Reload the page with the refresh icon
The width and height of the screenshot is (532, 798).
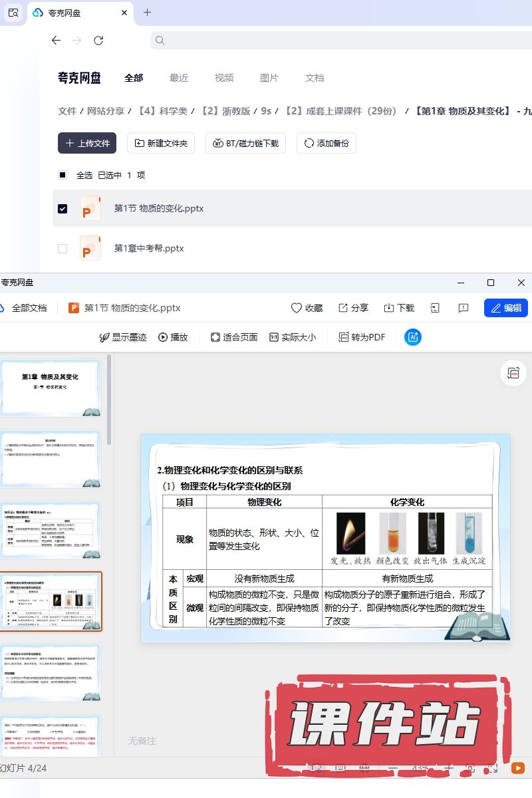click(98, 41)
